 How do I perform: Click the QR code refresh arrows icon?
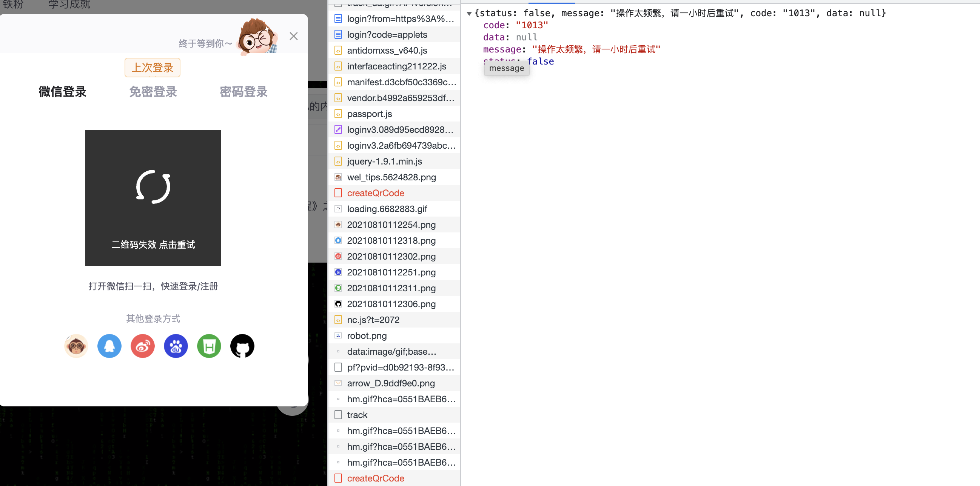click(153, 187)
